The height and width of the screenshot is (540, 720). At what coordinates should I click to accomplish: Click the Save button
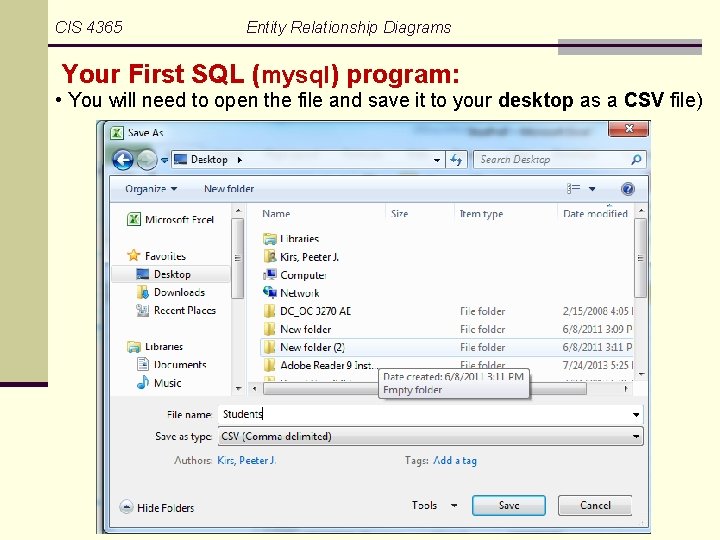[509, 505]
